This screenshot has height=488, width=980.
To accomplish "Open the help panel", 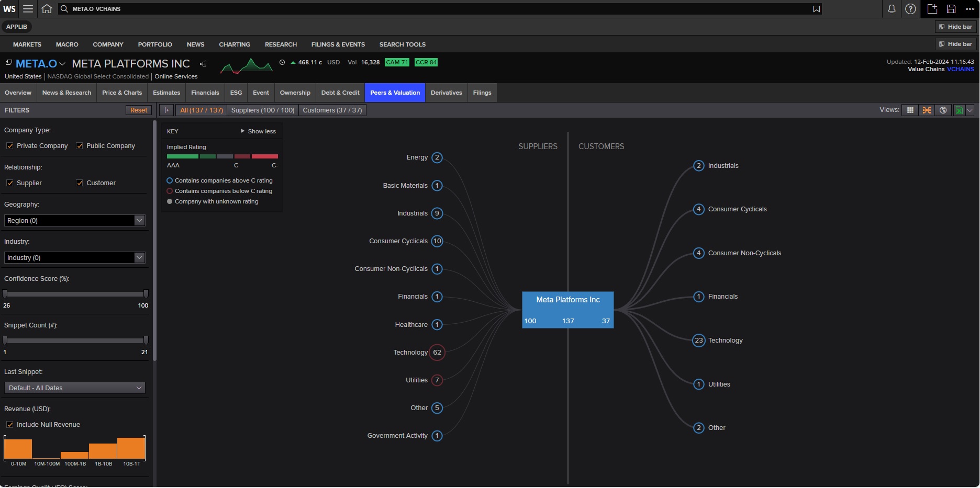I will [910, 9].
